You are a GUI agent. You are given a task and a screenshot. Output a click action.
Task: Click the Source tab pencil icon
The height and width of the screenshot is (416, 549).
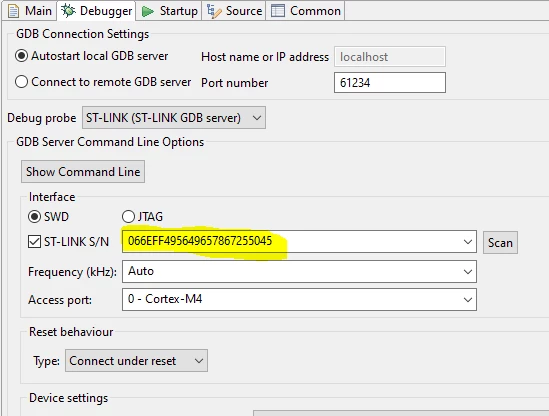214,11
